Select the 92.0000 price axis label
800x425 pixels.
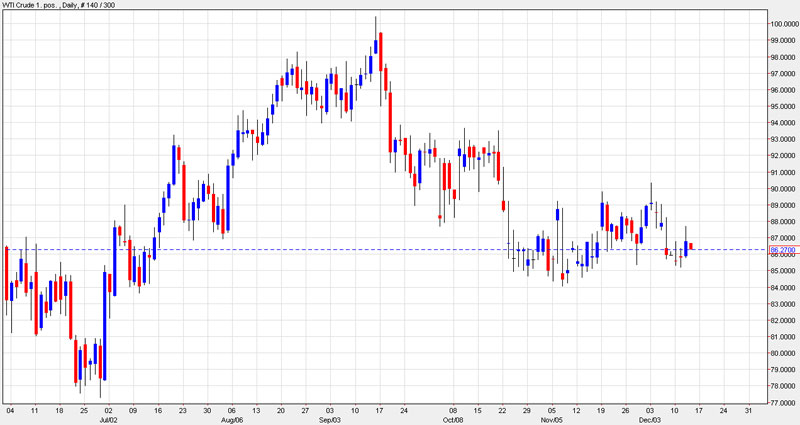(x=784, y=156)
